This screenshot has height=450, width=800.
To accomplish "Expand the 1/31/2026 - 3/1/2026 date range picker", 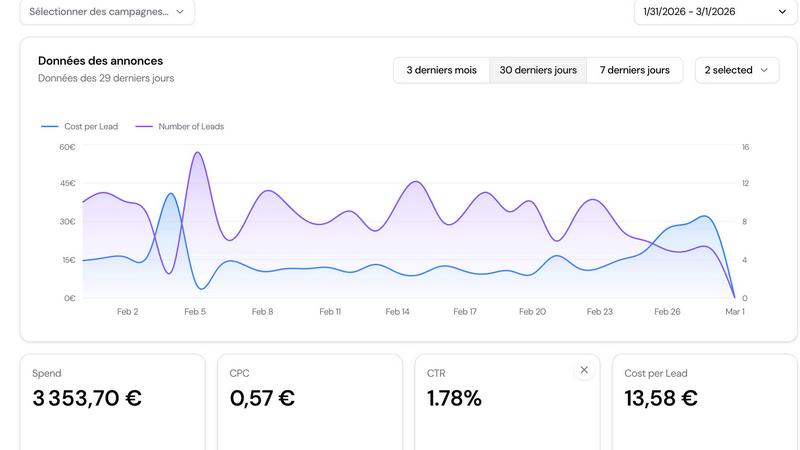I will pos(715,12).
